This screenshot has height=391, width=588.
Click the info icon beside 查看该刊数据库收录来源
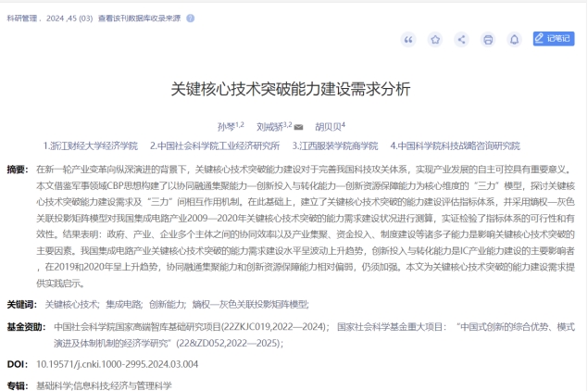point(190,18)
